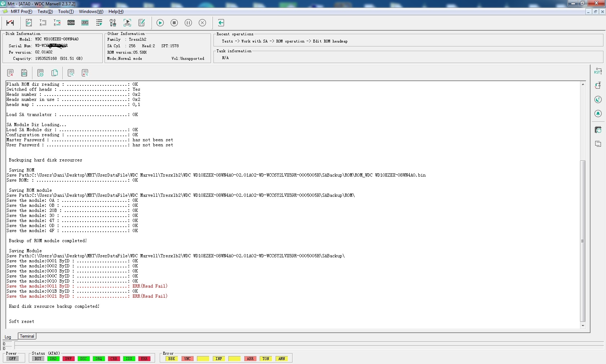Viewport: 606px width, 364px height.
Task: Switch to the Log tab
Action: point(8,337)
